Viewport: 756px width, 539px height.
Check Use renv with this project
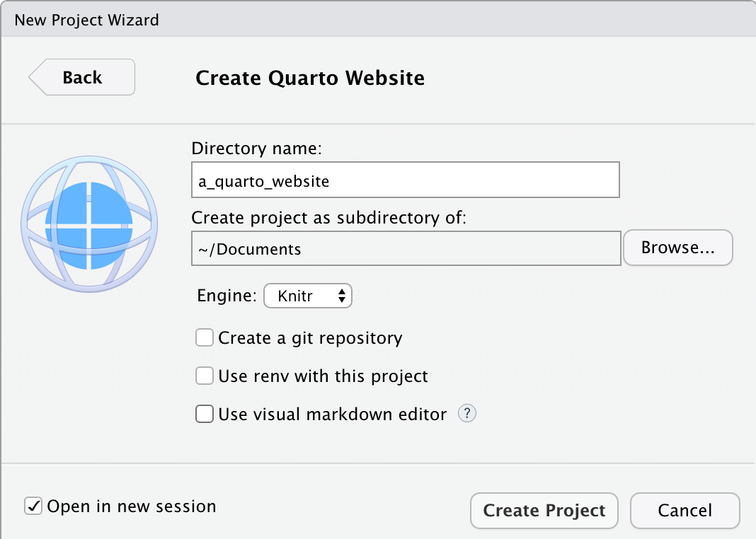click(205, 376)
